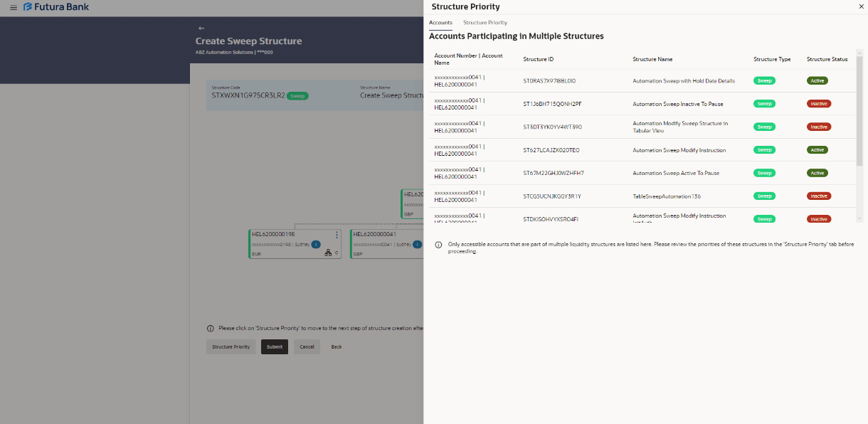868x424 pixels.
Task: Click the Structure Priority button
Action: point(231,346)
